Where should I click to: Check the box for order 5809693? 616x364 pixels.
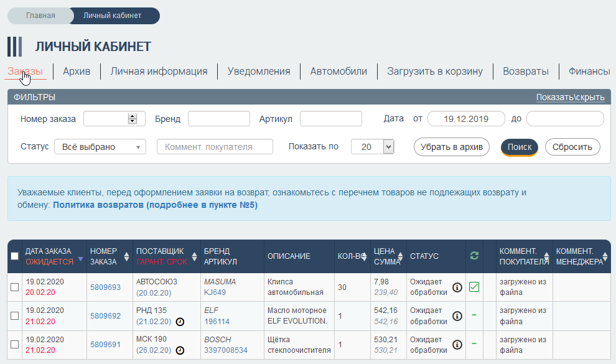tap(14, 287)
